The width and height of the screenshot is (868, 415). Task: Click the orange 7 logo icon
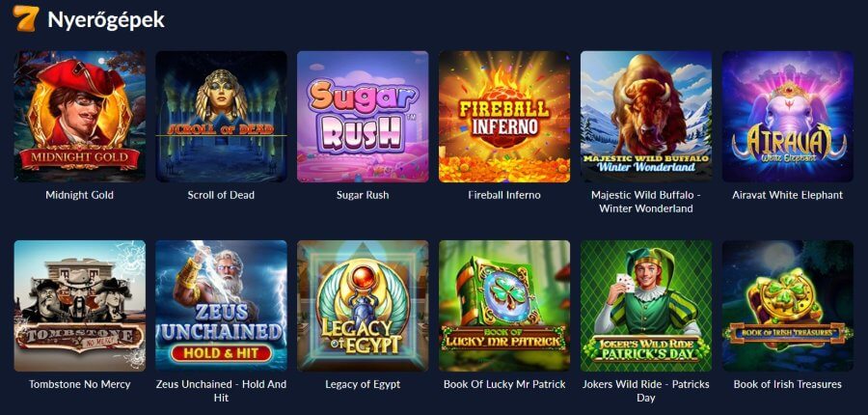[x=25, y=18]
